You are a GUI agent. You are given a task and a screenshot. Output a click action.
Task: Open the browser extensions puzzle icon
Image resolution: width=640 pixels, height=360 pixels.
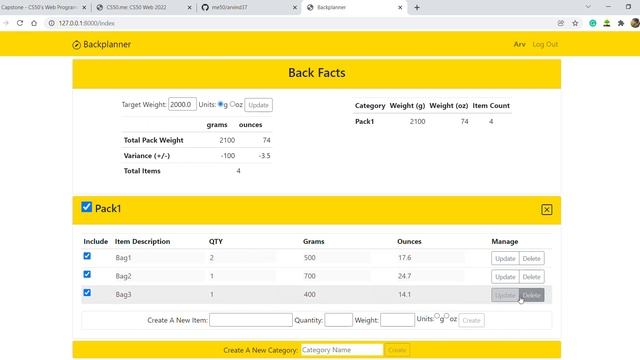621,23
